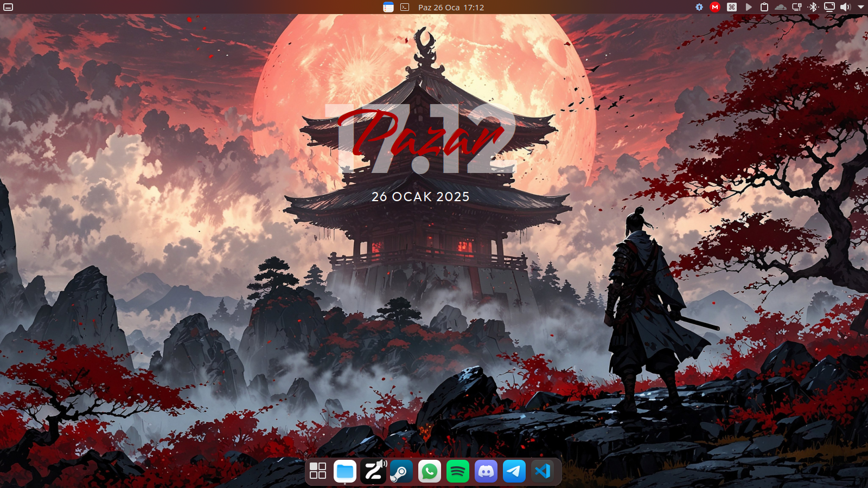This screenshot has width=868, height=488.
Task: Click the top-left window menu panel icon
Action: pos(8,7)
